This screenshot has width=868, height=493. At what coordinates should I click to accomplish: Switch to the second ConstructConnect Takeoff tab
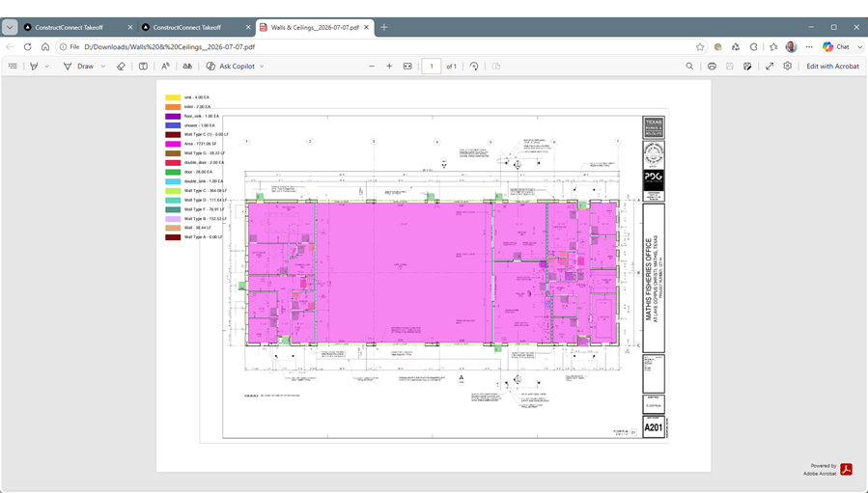point(196,27)
